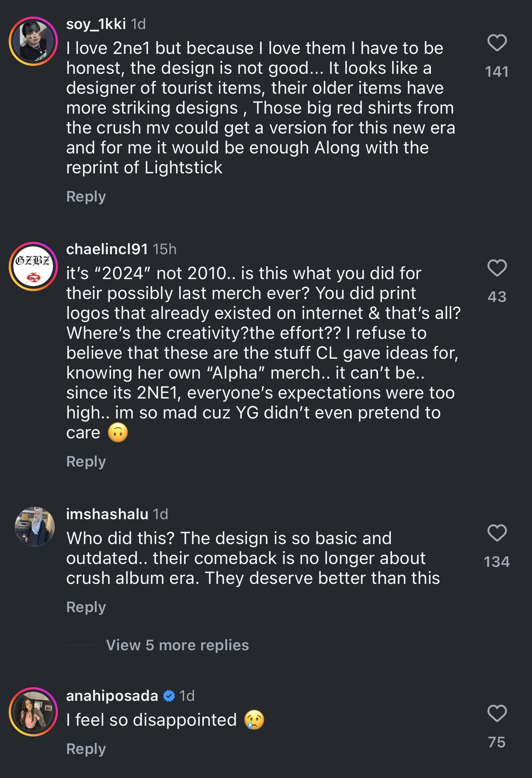
Task: Open the imshashalu username link
Action: pos(107,514)
